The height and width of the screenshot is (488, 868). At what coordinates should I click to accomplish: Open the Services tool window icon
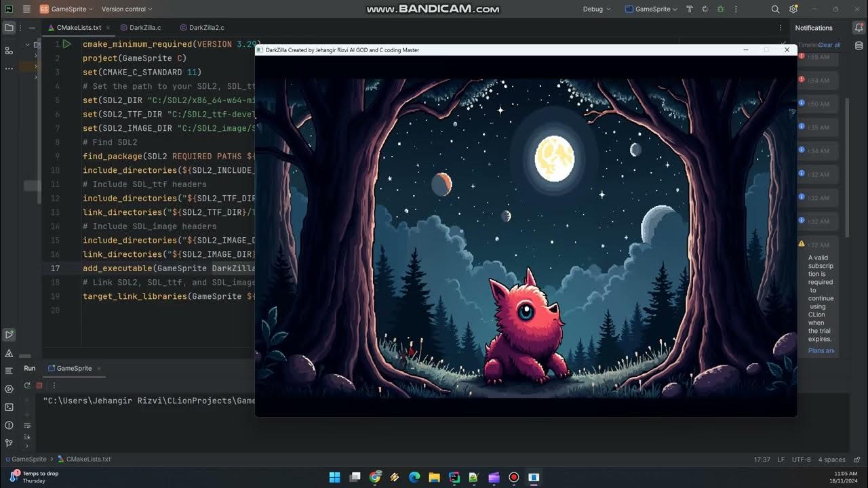point(9,389)
